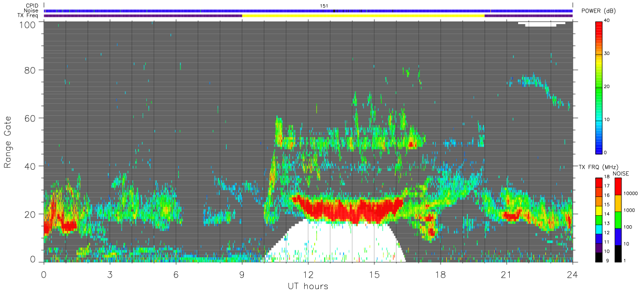Click the x-axis tick label '21'
The height and width of the screenshot is (297, 644).
tap(506, 274)
